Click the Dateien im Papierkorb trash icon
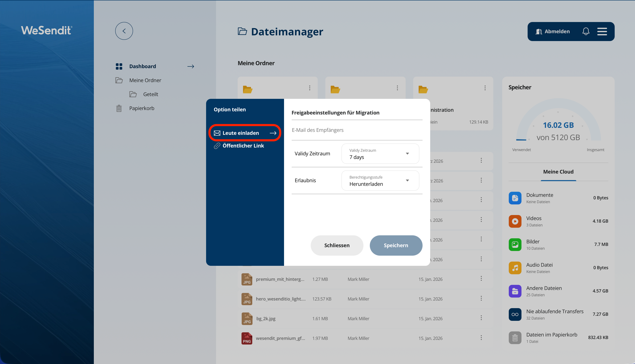This screenshot has width=635, height=364. pos(515,338)
